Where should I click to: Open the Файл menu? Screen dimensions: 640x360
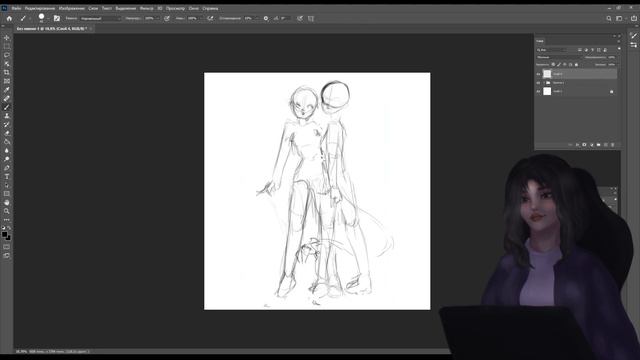(x=17, y=8)
